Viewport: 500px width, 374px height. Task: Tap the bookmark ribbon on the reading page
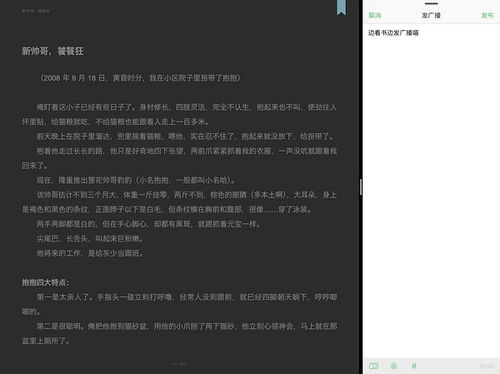341,7
